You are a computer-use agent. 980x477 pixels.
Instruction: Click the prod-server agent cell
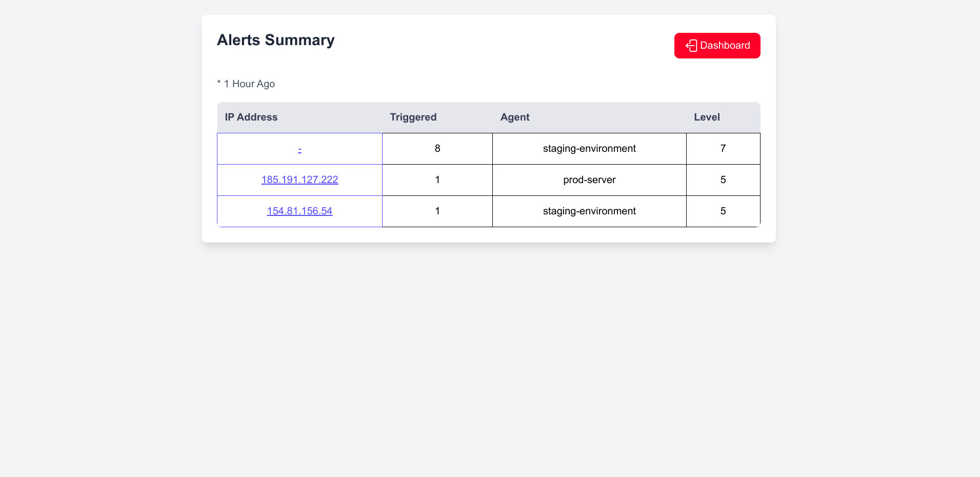pos(589,180)
